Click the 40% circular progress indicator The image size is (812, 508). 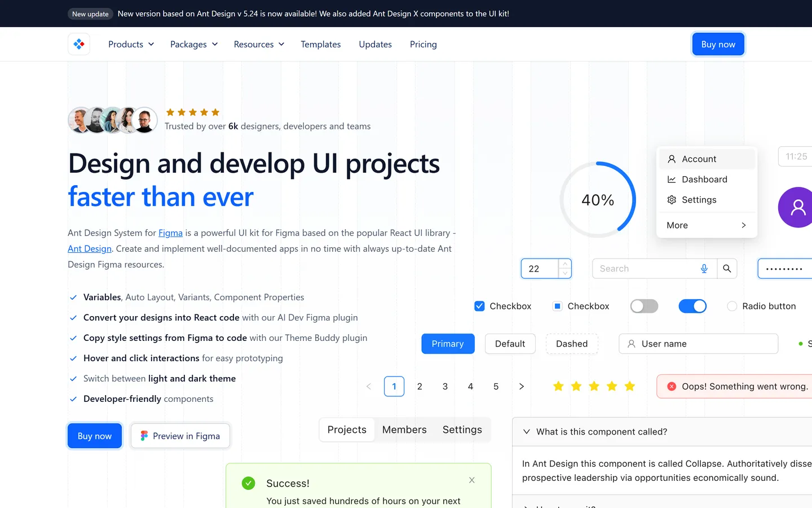pos(598,200)
